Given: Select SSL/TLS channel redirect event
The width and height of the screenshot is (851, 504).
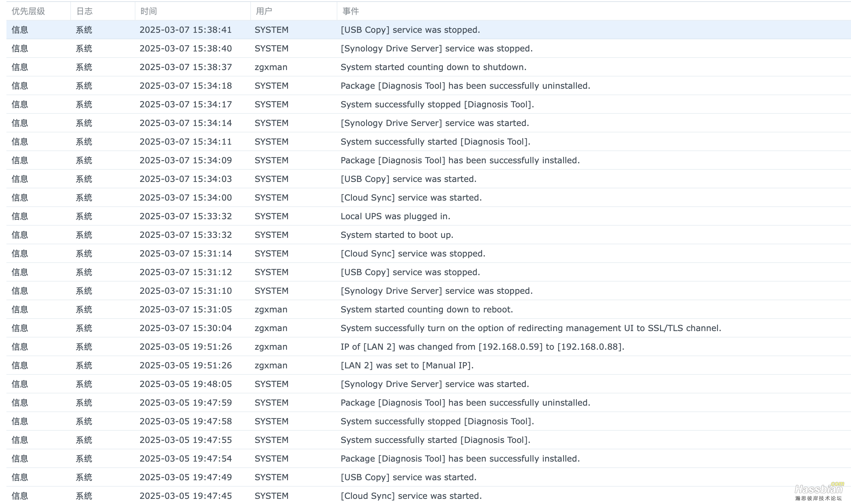Looking at the screenshot, I should tap(531, 328).
